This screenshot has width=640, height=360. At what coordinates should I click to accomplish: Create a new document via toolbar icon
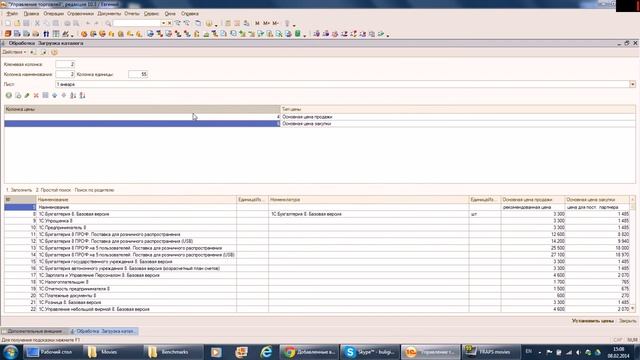(x=8, y=23)
